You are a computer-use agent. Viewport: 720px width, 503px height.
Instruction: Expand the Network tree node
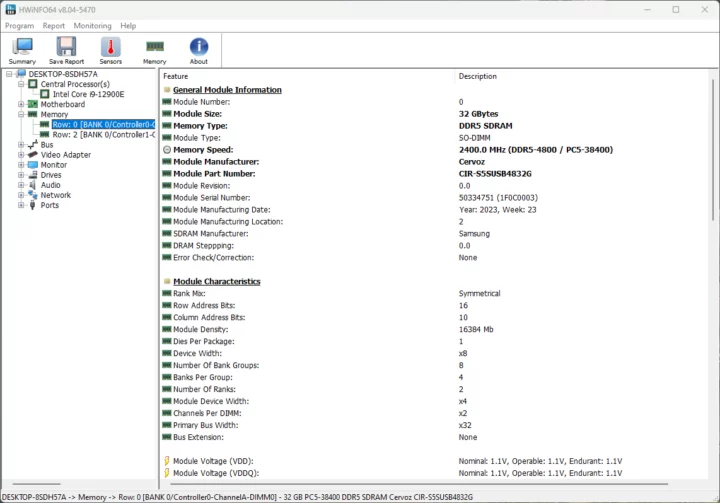point(20,195)
